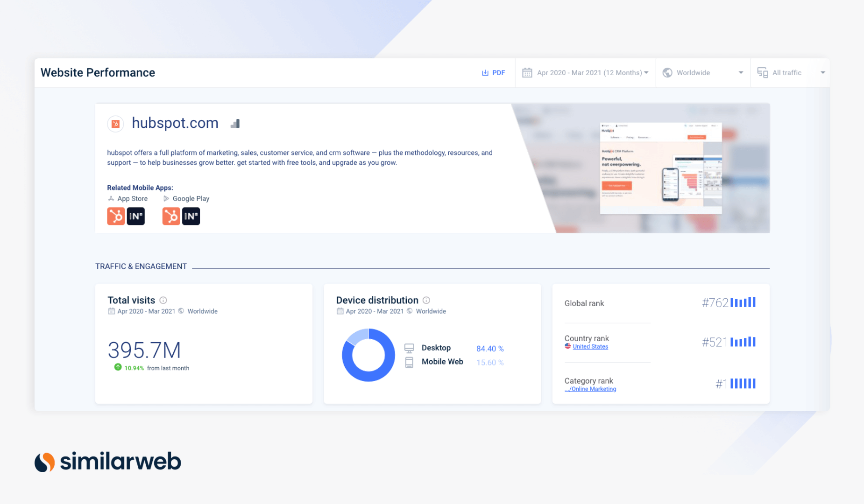
Task: Click the hubspot.com website preview thumbnail
Action: click(660, 168)
